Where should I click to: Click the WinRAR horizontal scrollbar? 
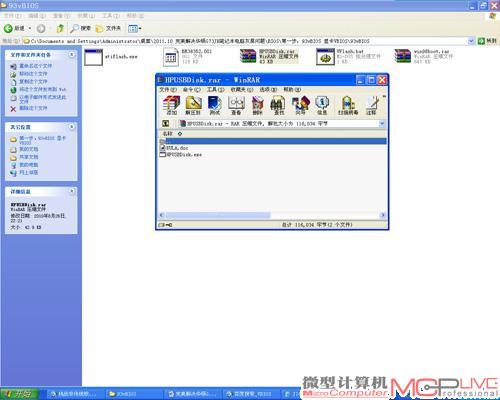click(272, 215)
